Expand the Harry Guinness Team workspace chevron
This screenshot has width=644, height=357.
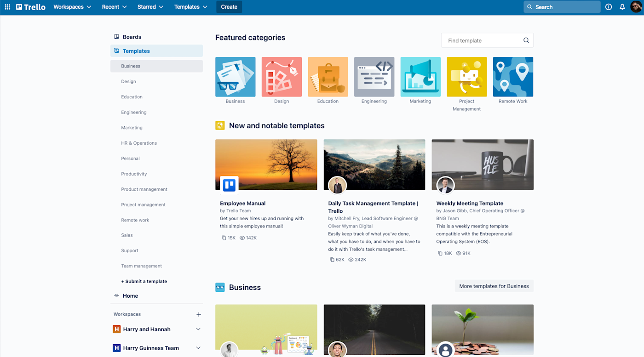click(198, 348)
